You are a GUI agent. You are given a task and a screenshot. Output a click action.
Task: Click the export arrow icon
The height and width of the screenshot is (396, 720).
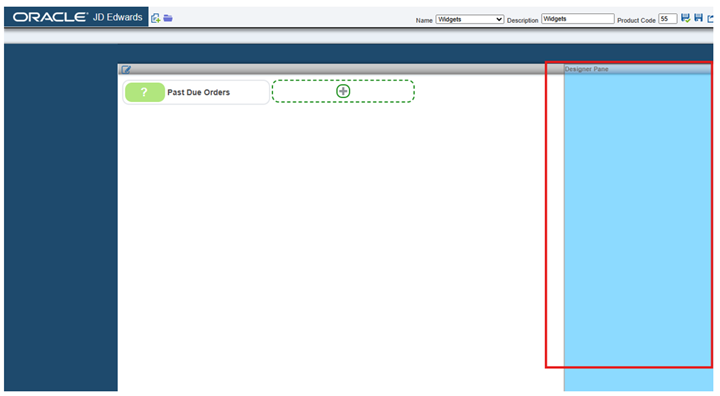point(710,18)
